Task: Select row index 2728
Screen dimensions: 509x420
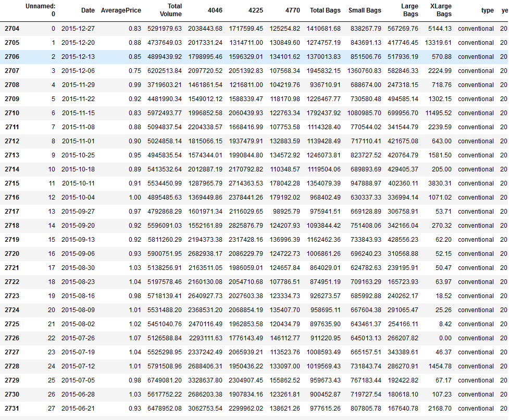Action: (x=12, y=366)
